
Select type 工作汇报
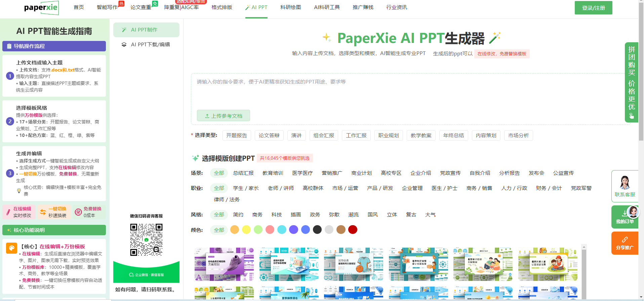point(356,136)
